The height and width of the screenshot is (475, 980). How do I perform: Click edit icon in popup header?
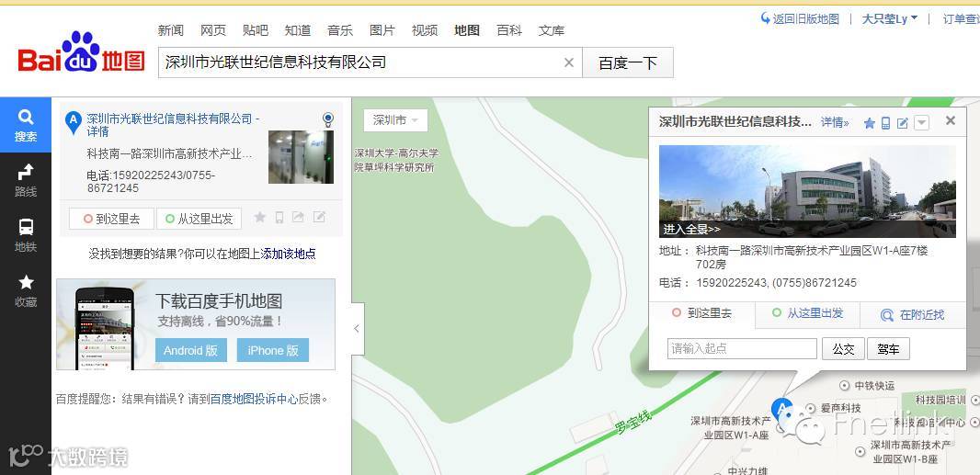[x=903, y=123]
